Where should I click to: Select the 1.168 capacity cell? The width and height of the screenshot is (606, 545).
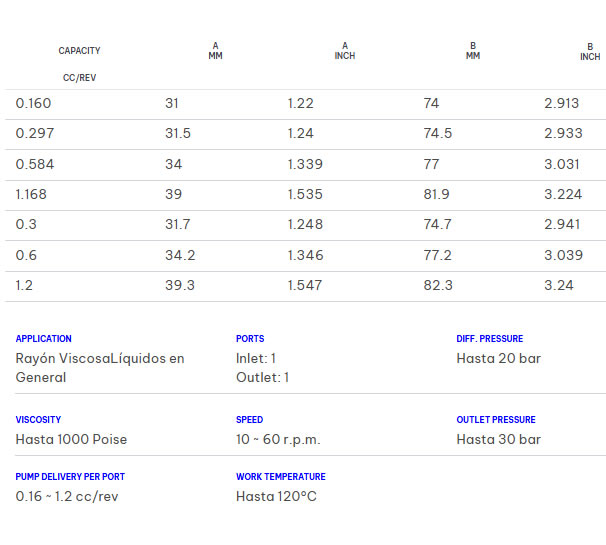click(x=32, y=195)
